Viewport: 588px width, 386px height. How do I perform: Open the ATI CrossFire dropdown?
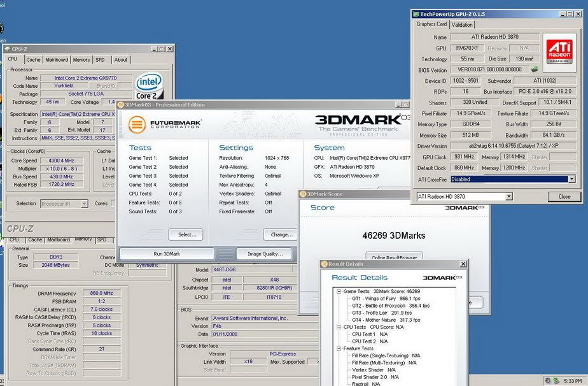click(571, 179)
